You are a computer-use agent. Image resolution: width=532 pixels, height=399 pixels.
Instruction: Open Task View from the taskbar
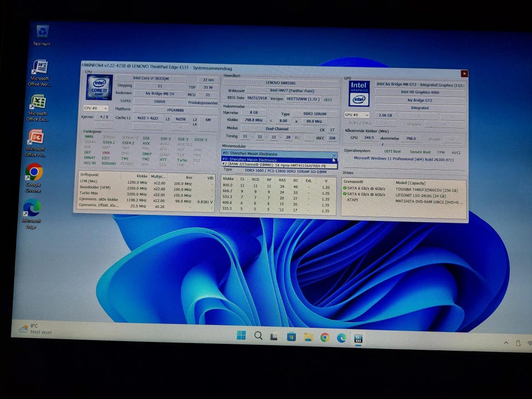[274, 336]
